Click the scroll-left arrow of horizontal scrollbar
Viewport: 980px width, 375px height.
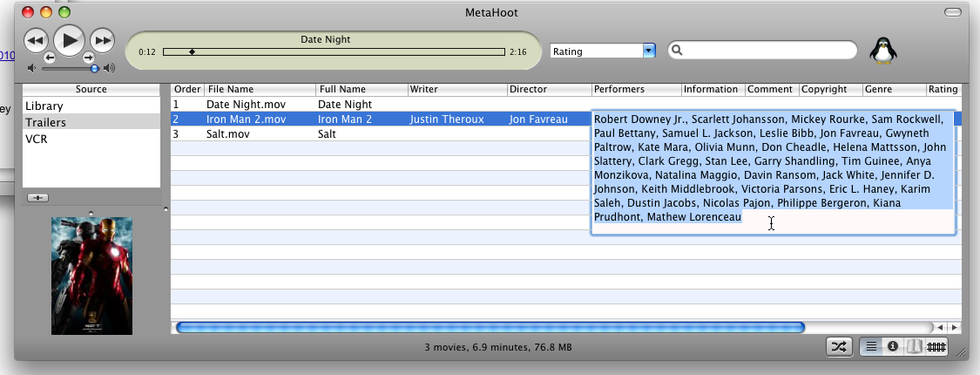pyautogui.click(x=939, y=327)
